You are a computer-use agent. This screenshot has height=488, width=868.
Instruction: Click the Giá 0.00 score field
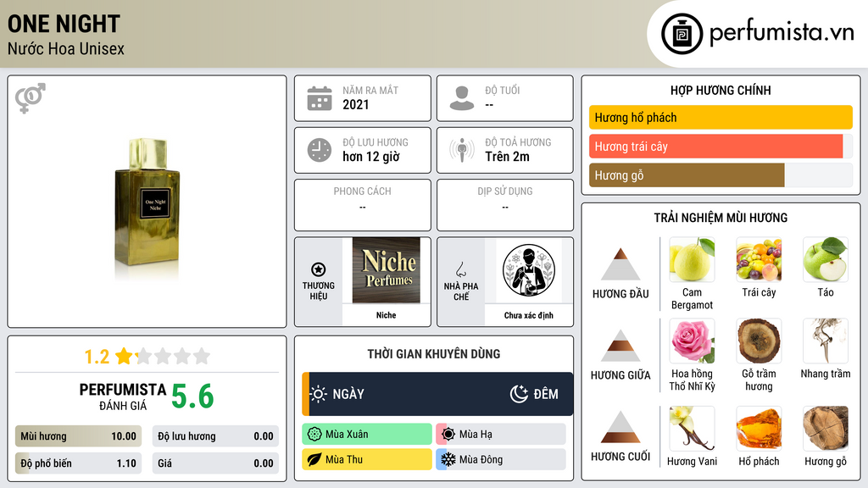(x=215, y=463)
